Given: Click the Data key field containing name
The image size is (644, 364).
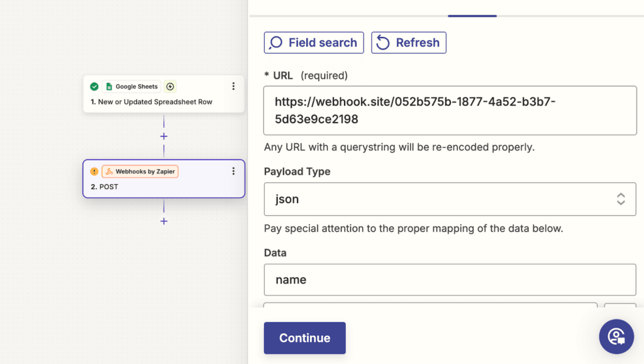Looking at the screenshot, I should click(x=450, y=280).
